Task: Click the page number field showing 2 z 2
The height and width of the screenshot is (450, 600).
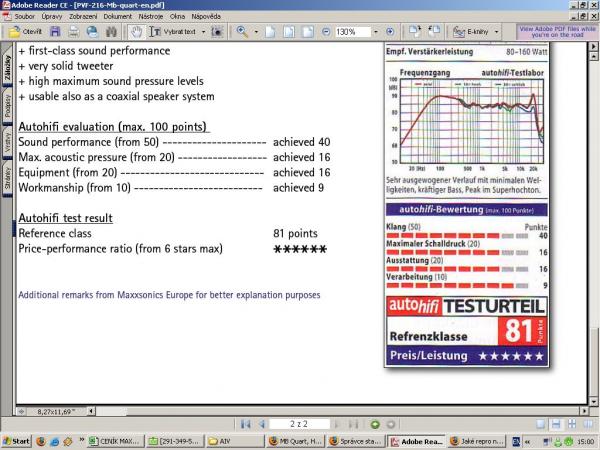Action: coord(301,424)
